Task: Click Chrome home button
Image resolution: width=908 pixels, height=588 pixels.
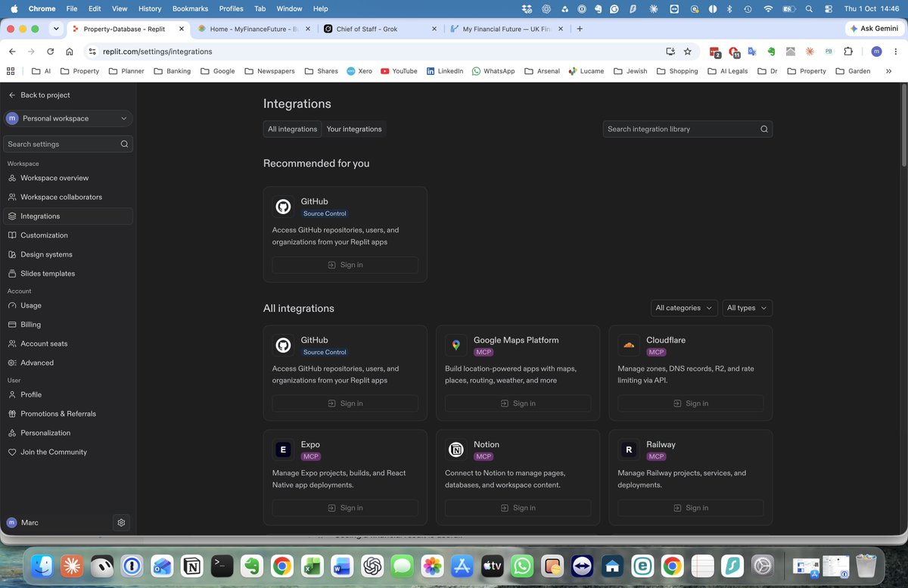Action: coord(69,51)
